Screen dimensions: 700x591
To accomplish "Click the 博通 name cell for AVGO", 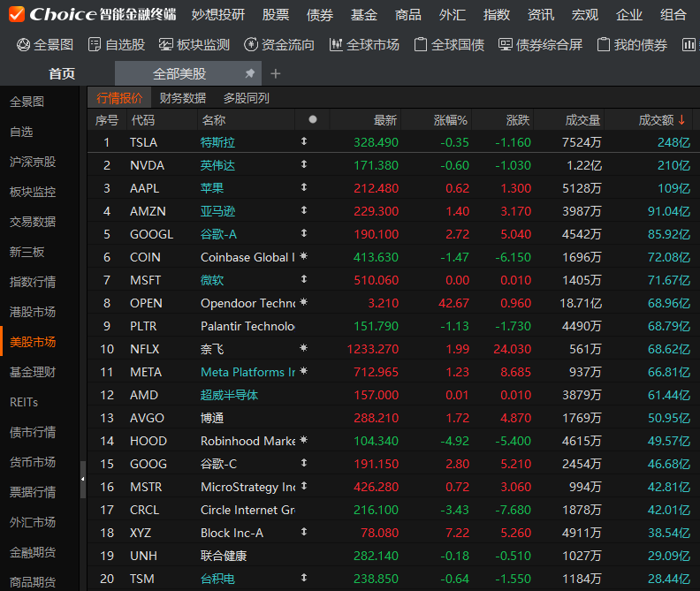I will (212, 418).
